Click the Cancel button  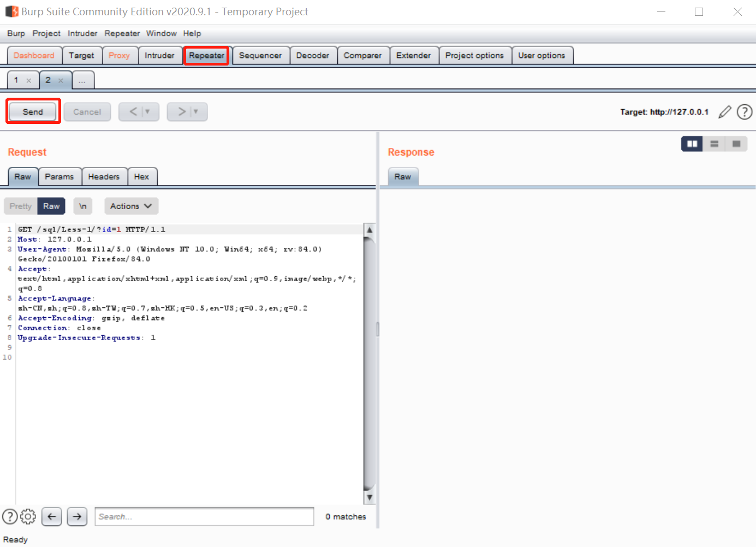pos(87,112)
